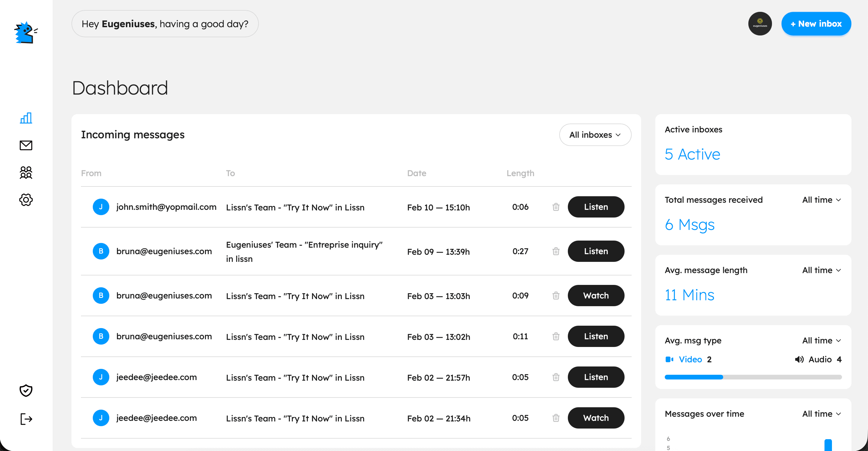The height and width of the screenshot is (451, 868).
Task: Open All time dropdown for Messages over time
Action: click(x=822, y=414)
